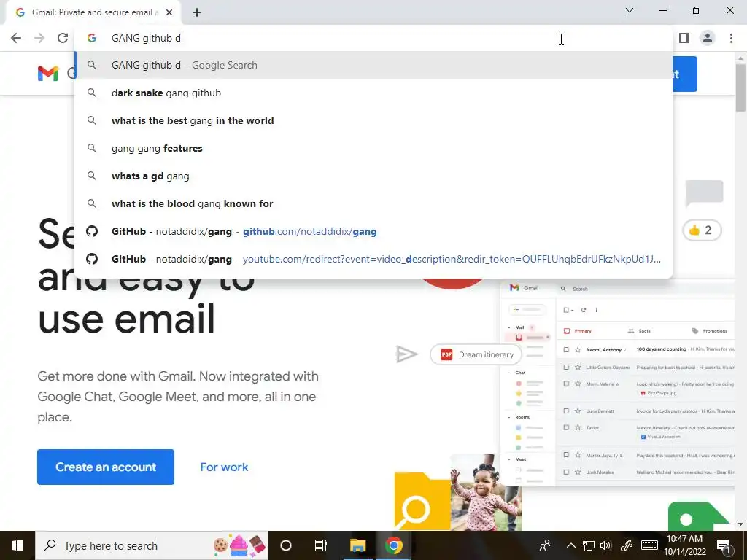
Task: Open a new tab with plus button
Action: (x=197, y=12)
